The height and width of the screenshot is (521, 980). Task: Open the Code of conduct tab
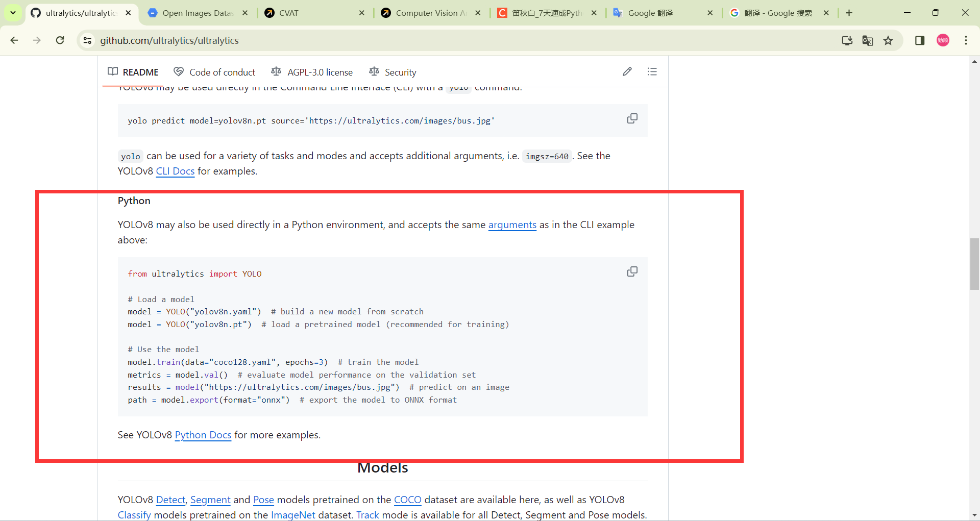click(x=214, y=72)
